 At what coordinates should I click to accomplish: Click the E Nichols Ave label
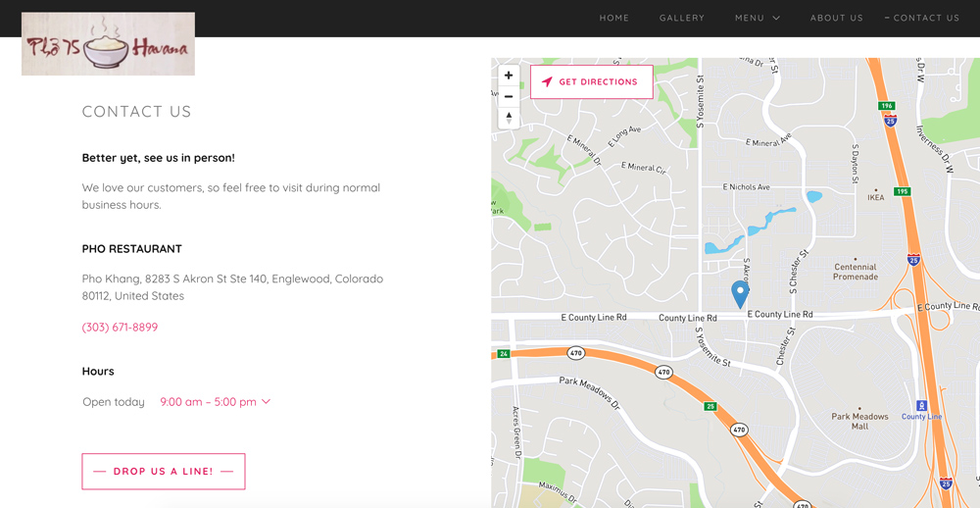pos(746,187)
